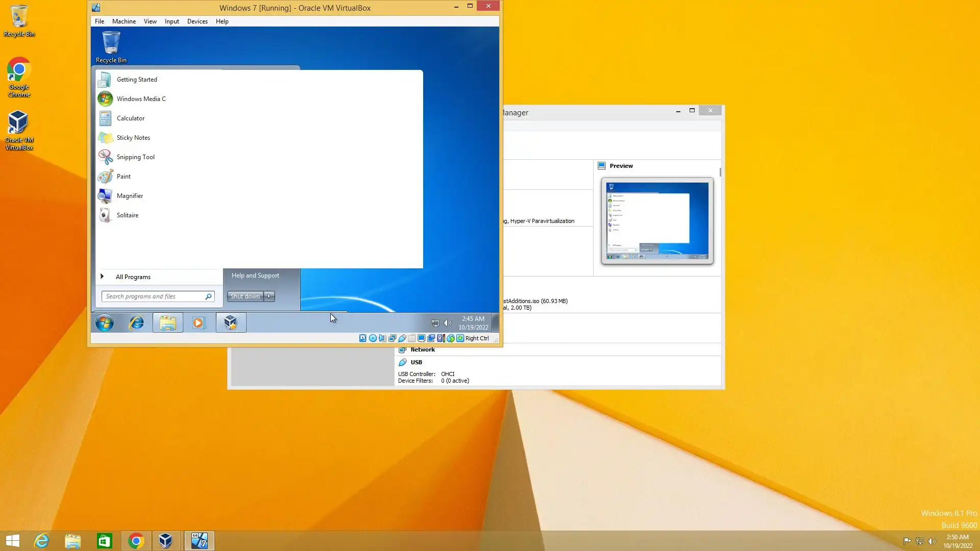Open Internet Explorer in Windows 7 taskbar
This screenshot has height=551, width=980.
[x=136, y=323]
